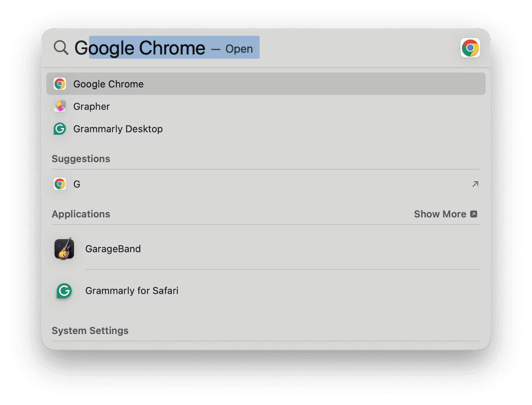Click the Chrome thumbnail at the top right
Viewport: 532px width, 405px height.
tap(470, 48)
